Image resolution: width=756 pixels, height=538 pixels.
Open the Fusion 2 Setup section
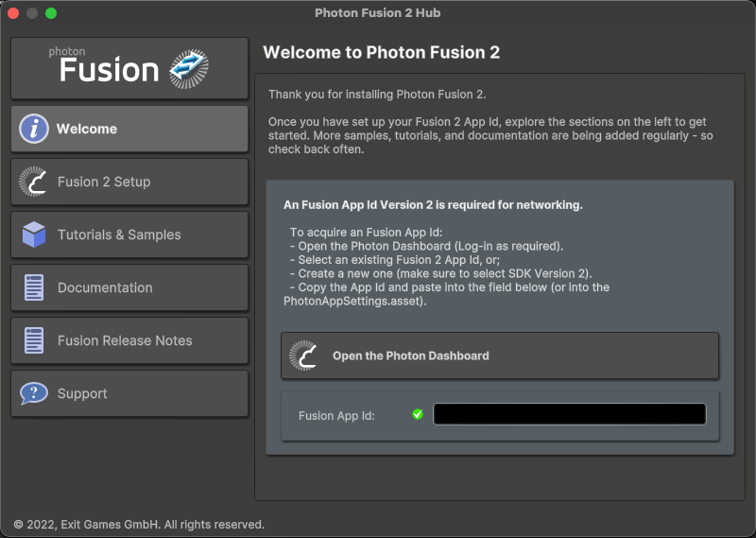tap(129, 182)
